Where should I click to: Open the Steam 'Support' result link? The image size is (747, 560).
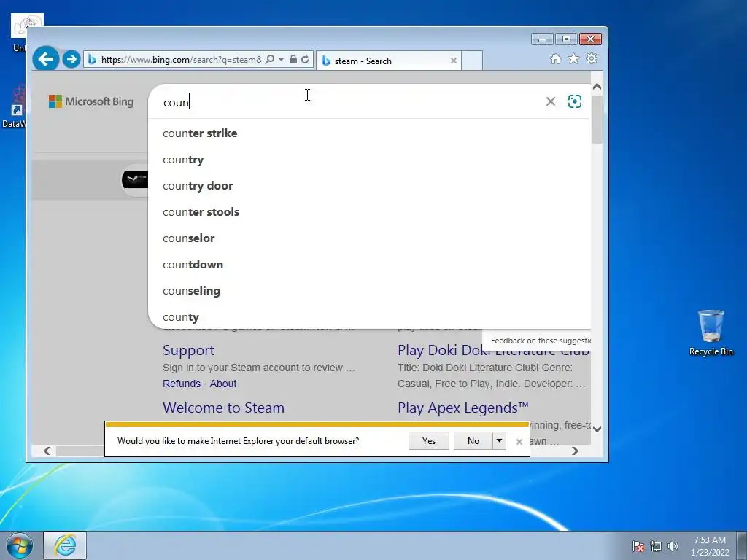click(189, 350)
